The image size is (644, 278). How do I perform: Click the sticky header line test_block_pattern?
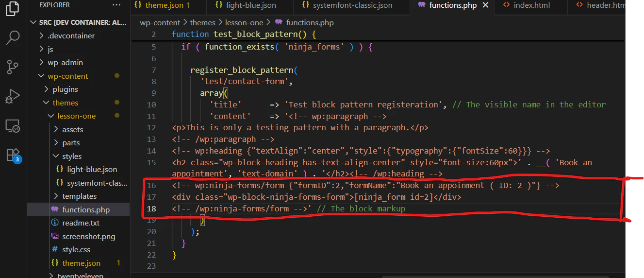pos(244,34)
